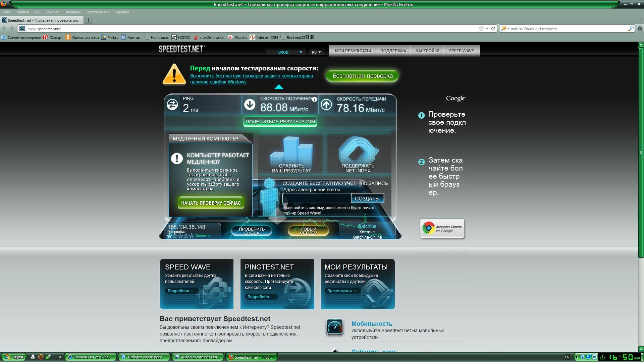Click the globe tray icon
644x362 pixels.
(x=583, y=357)
